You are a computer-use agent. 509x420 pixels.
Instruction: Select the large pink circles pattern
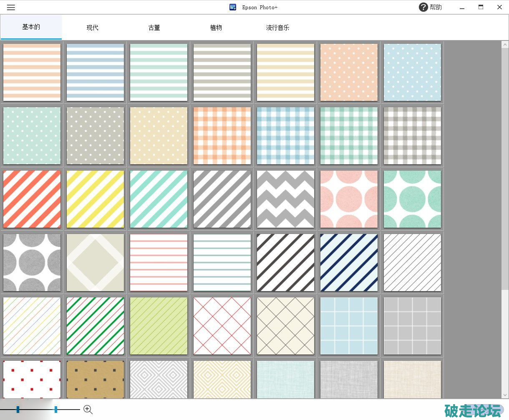coord(349,199)
